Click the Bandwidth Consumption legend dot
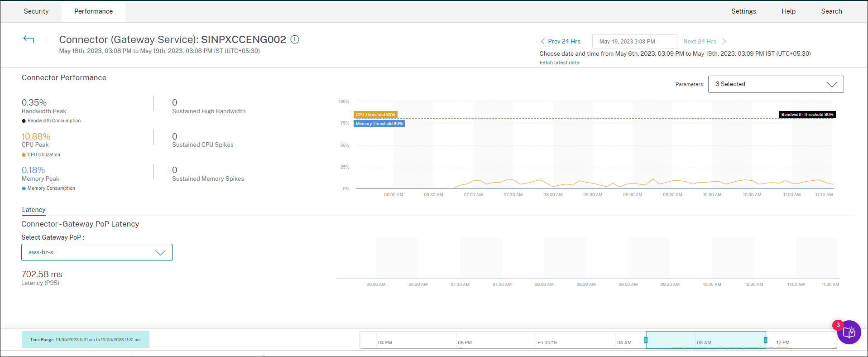 (x=24, y=121)
